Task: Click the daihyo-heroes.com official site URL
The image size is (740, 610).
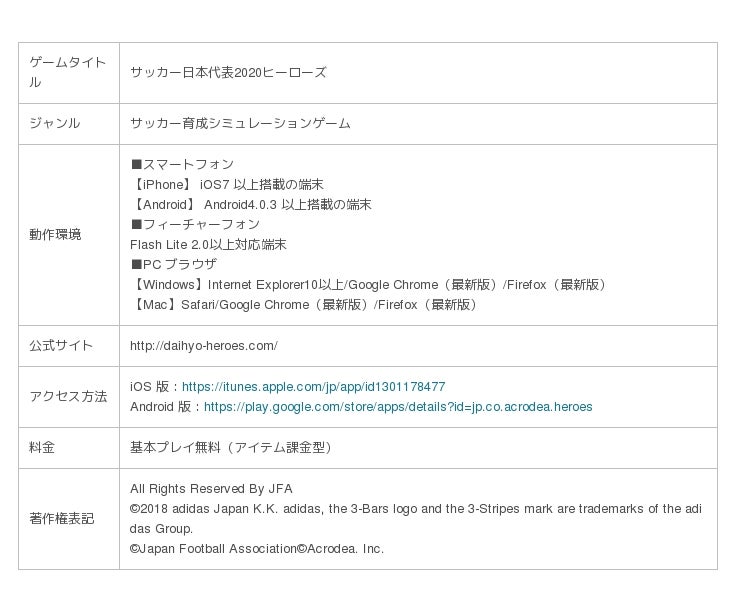Action: coord(203,346)
